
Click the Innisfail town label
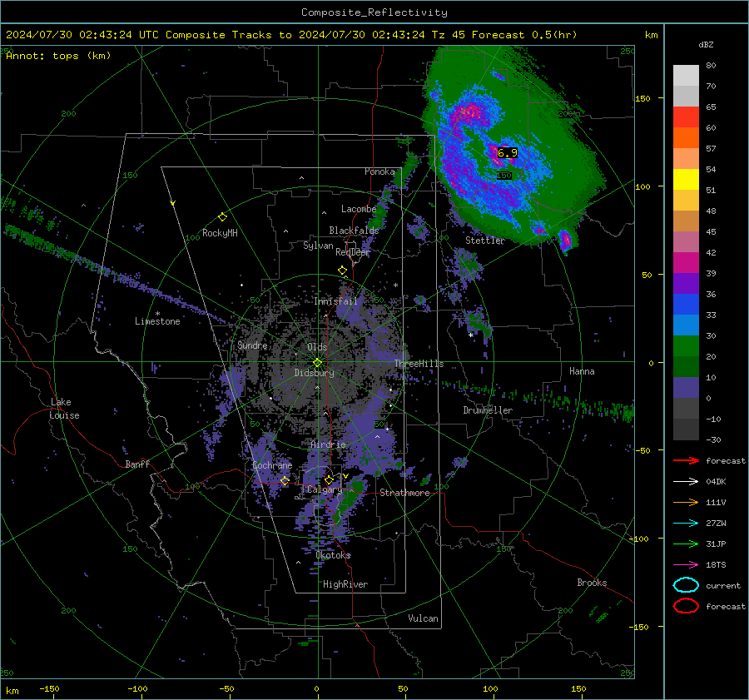tap(336, 301)
